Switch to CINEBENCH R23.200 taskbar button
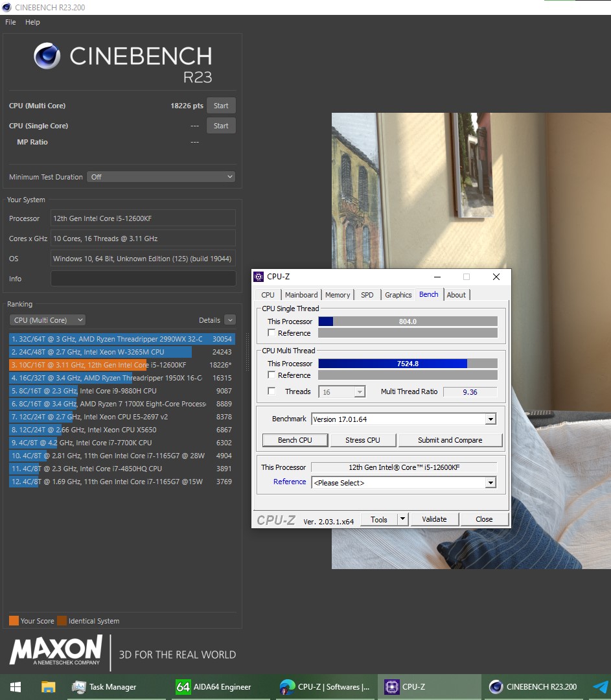This screenshot has height=700, width=611. [533, 686]
